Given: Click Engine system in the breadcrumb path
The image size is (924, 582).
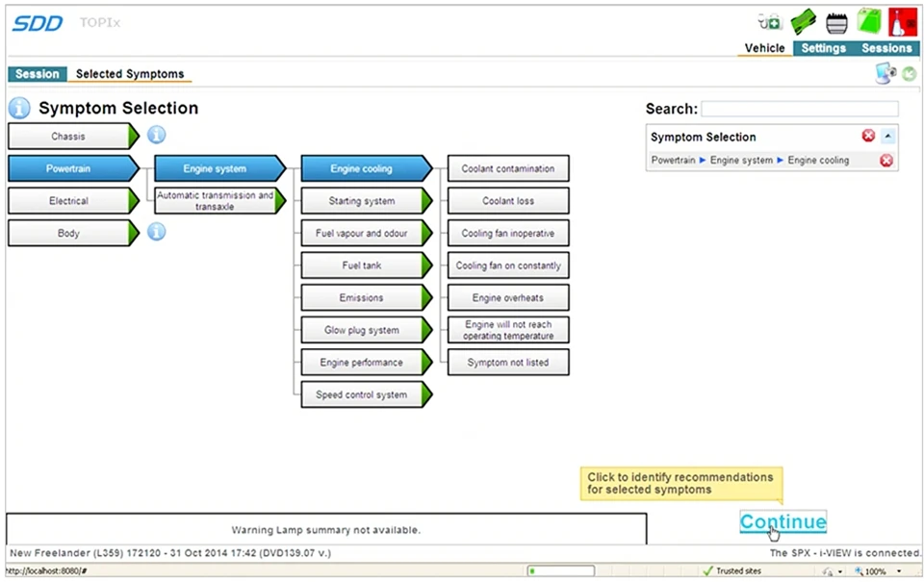Looking at the screenshot, I should (x=741, y=161).
